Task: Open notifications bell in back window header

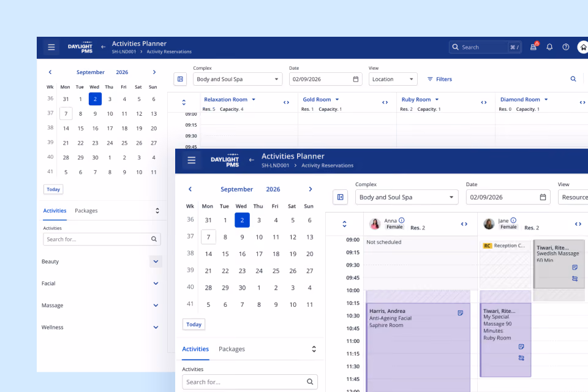Action: (x=549, y=47)
